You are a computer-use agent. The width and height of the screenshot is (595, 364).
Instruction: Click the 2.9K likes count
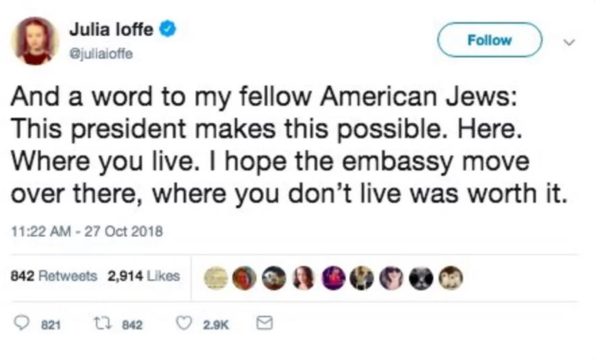tap(216, 325)
